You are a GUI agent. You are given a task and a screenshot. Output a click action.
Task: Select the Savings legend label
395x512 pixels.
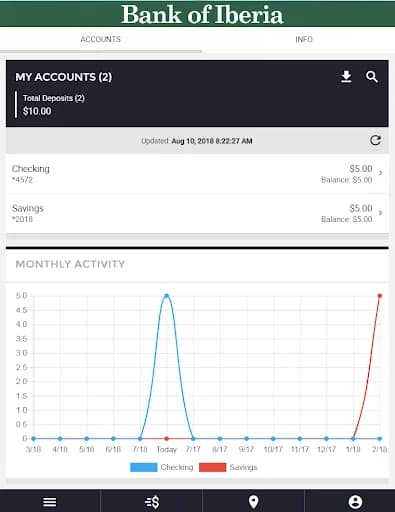[243, 467]
